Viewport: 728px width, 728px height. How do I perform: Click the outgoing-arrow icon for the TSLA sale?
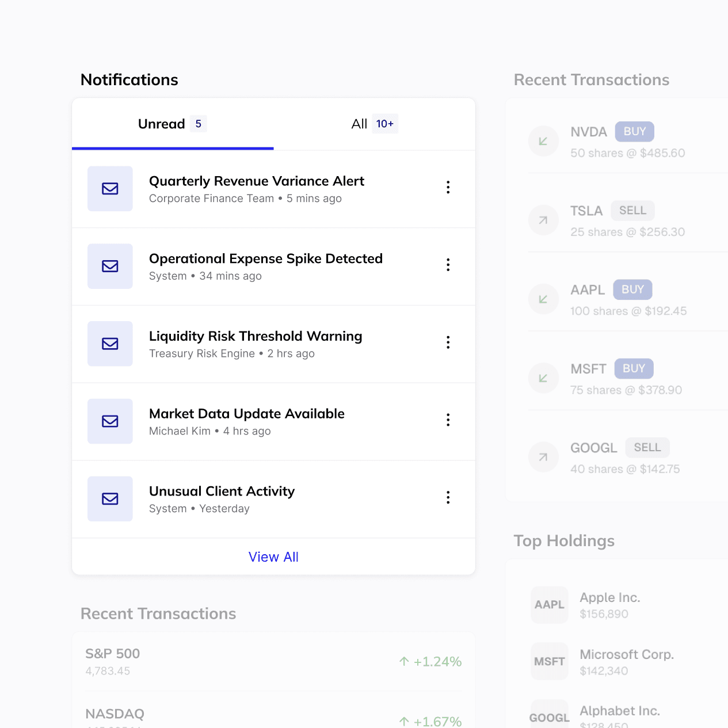coord(543,220)
